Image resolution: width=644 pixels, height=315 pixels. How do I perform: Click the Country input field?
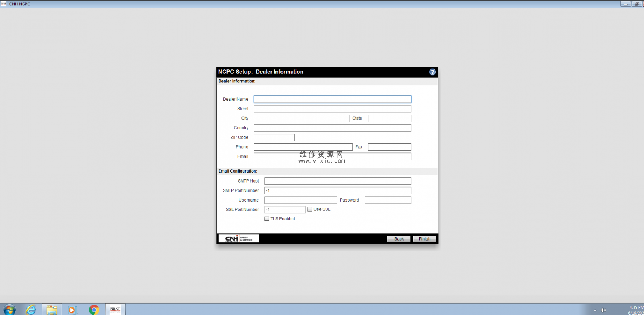(333, 128)
